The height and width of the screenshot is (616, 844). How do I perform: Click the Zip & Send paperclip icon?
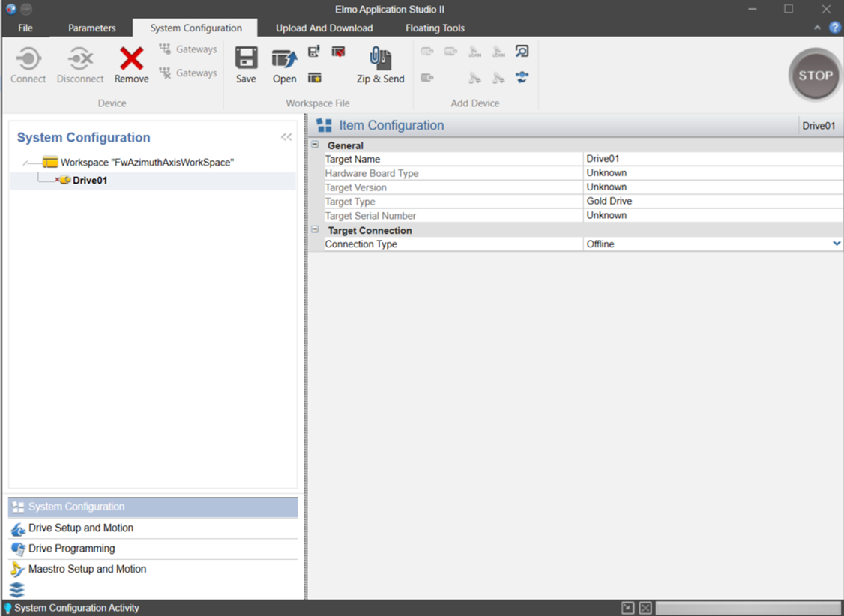click(381, 58)
